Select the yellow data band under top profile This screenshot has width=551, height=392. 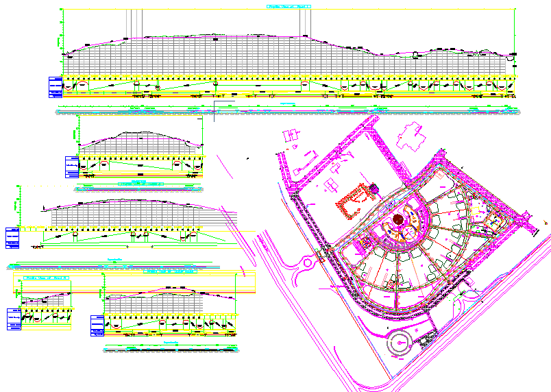click(x=288, y=77)
